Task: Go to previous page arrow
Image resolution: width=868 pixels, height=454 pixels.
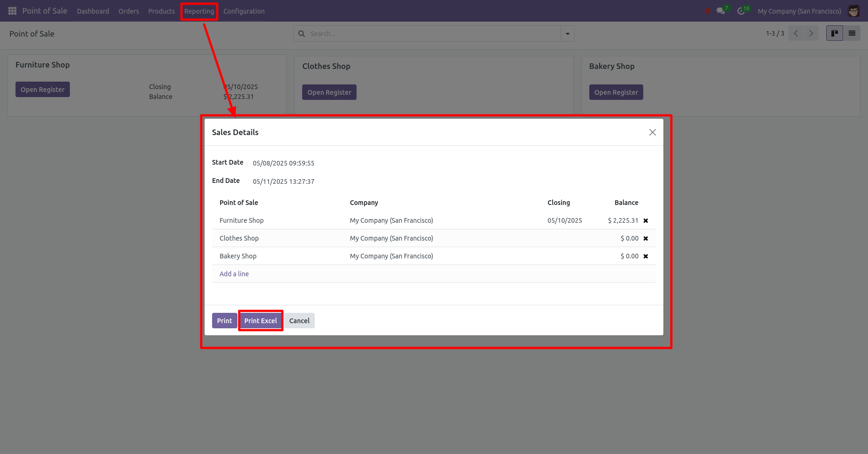Action: tap(796, 33)
